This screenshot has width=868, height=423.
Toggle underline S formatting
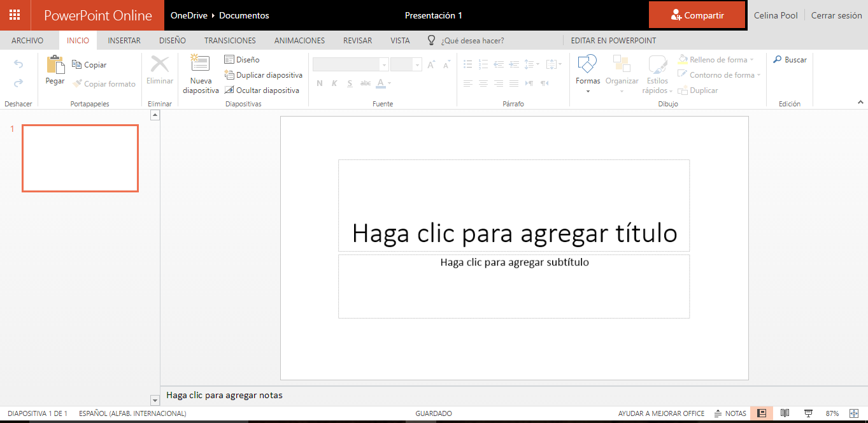(350, 83)
